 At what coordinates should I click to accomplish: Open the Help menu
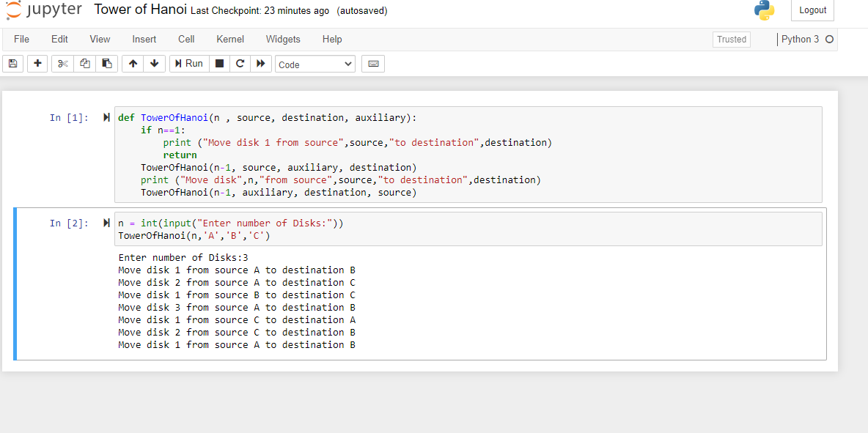click(332, 40)
